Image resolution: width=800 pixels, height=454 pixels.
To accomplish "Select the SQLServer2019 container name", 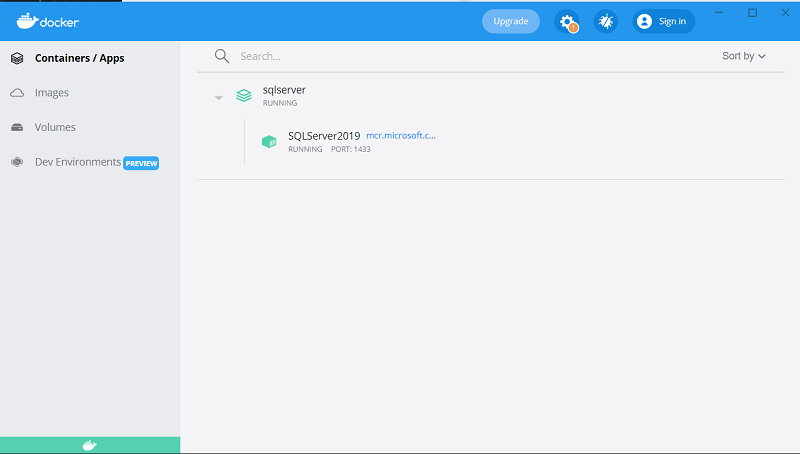I will click(324, 136).
